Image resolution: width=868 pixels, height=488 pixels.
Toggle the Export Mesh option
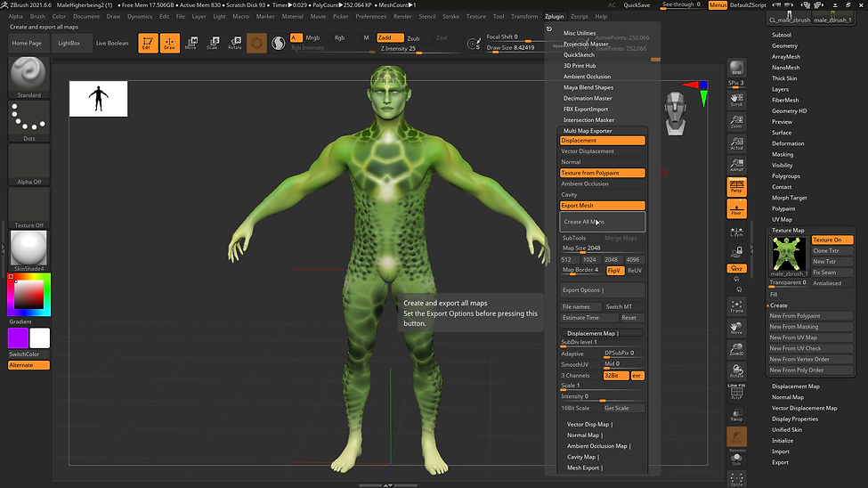tap(603, 206)
